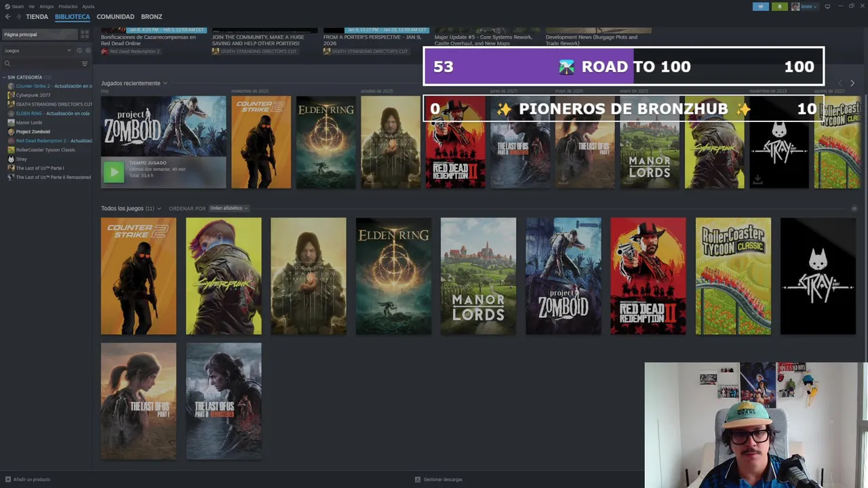Collapse the Todos los juegos shelf arrow
This screenshot has width=868, height=488.
click(x=854, y=208)
